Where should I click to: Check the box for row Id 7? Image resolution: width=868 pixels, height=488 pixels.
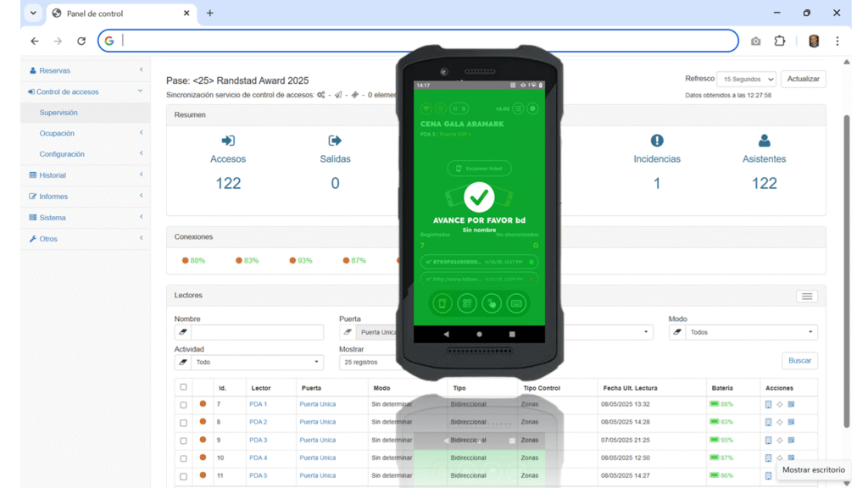(183, 405)
